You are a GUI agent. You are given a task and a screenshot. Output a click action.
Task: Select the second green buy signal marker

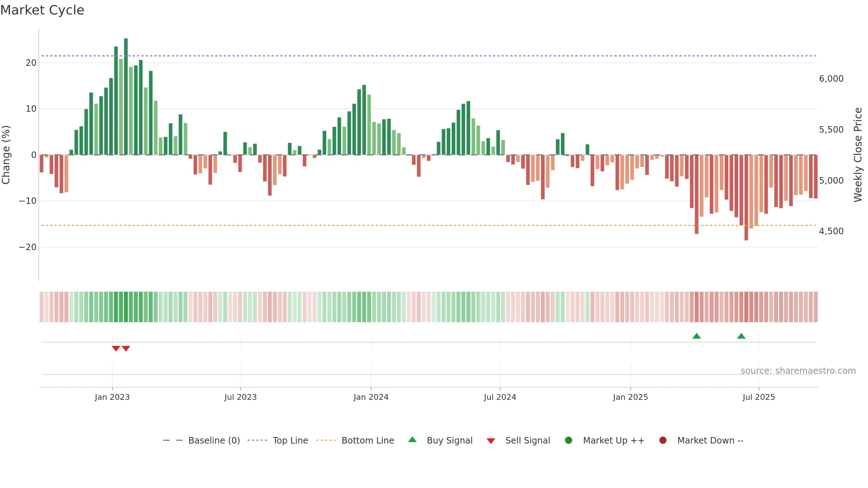point(741,336)
